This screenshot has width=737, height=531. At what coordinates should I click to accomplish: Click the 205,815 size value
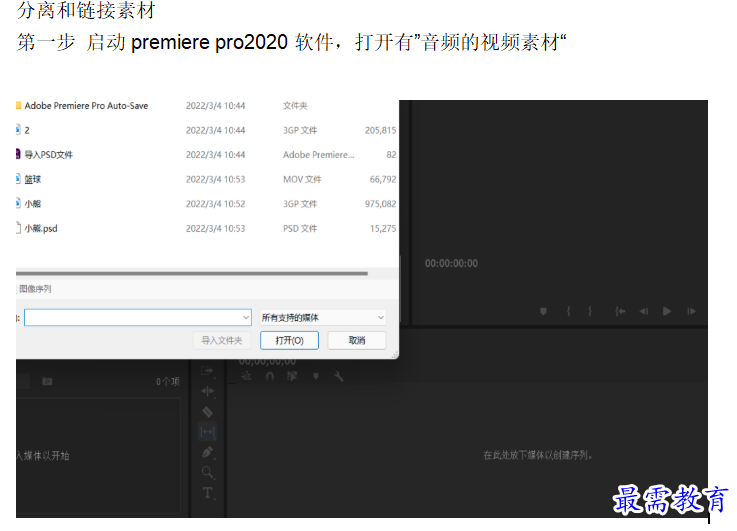(380, 130)
